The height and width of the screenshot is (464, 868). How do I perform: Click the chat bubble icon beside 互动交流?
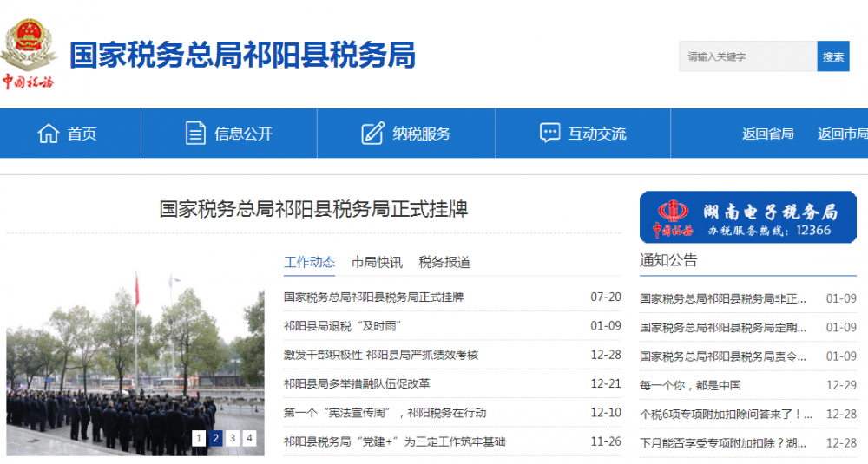[x=549, y=134]
